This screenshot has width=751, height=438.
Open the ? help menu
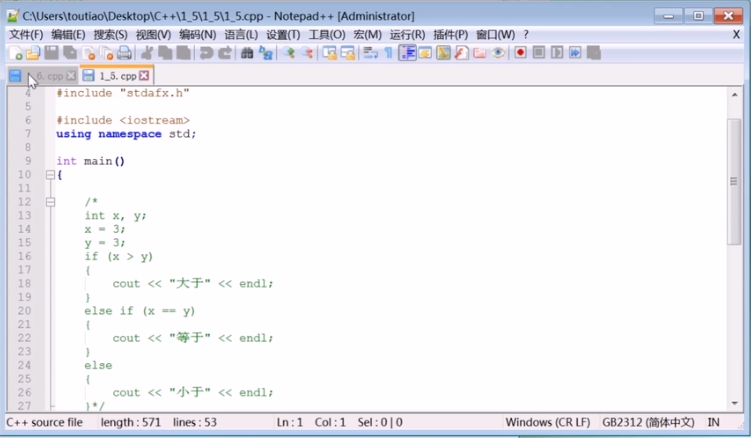pos(526,35)
